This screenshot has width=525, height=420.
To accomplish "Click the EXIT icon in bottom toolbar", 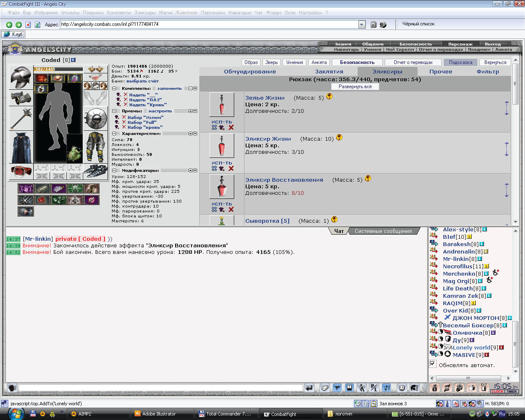I will coord(484,388).
